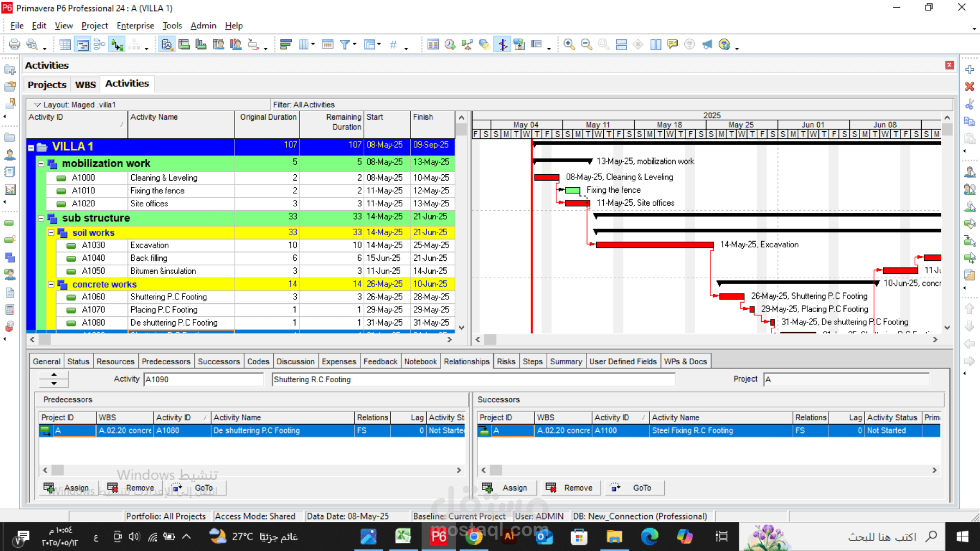The width and height of the screenshot is (980, 551).
Task: Collapse mobilization work WBS band
Action: pos(41,163)
